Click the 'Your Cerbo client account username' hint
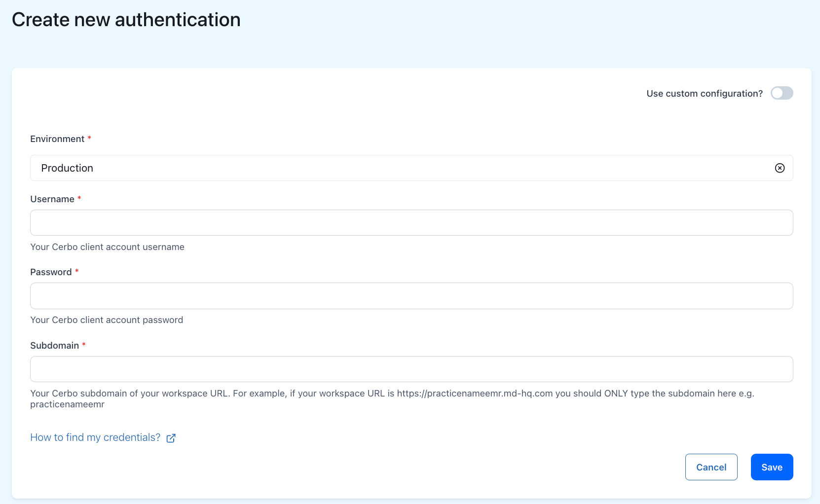The image size is (820, 504). [107, 247]
